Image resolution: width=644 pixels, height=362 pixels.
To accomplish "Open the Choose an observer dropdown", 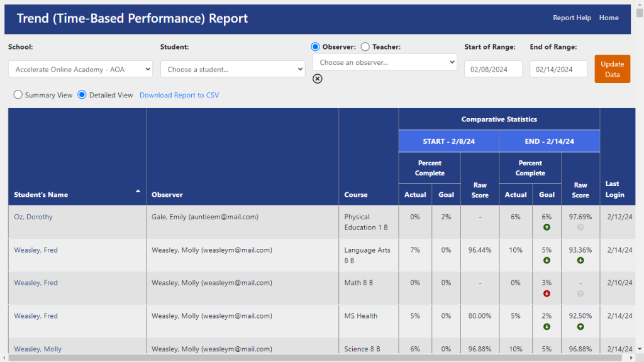I will point(385,62).
